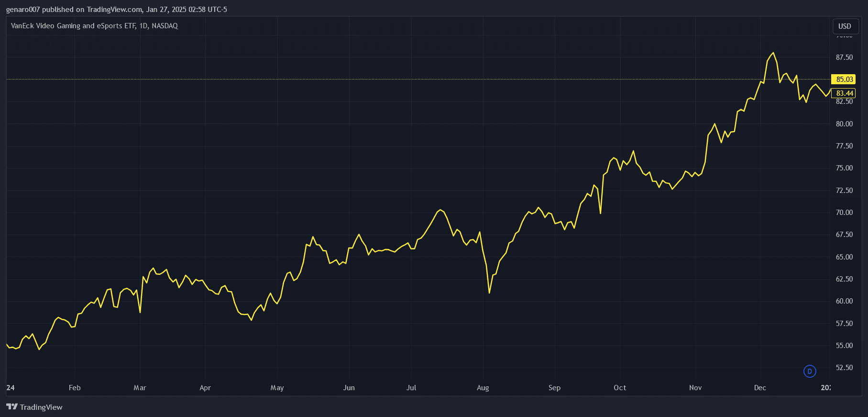Click the Oct label on time axis
This screenshot has height=417, width=868.
click(620, 388)
